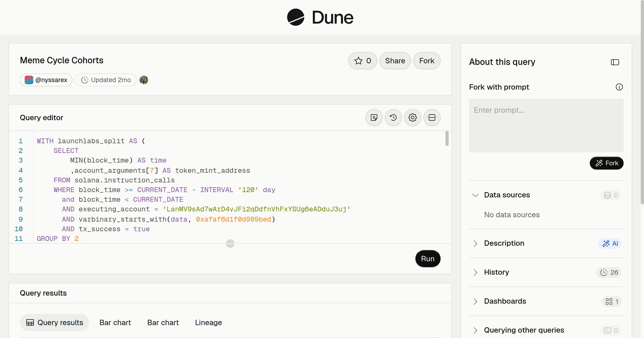644x338 pixels.
Task: Click the Updated 2mo timestamp badge
Action: pos(106,80)
